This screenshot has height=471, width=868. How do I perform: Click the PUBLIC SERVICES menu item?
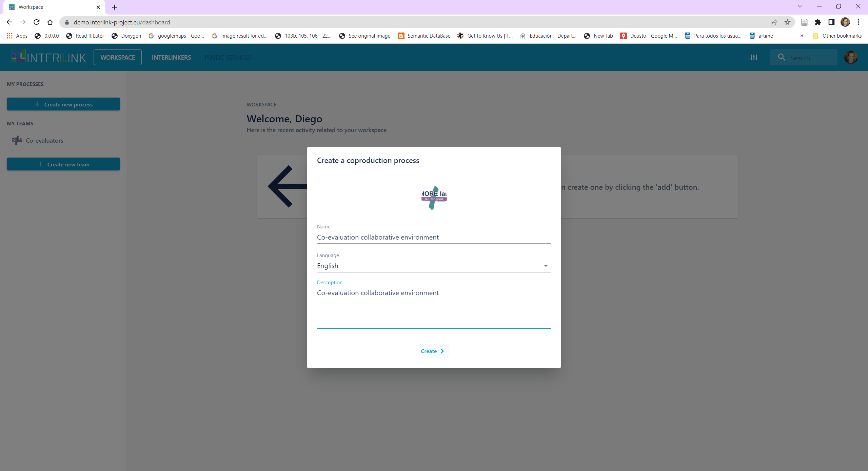coord(228,57)
